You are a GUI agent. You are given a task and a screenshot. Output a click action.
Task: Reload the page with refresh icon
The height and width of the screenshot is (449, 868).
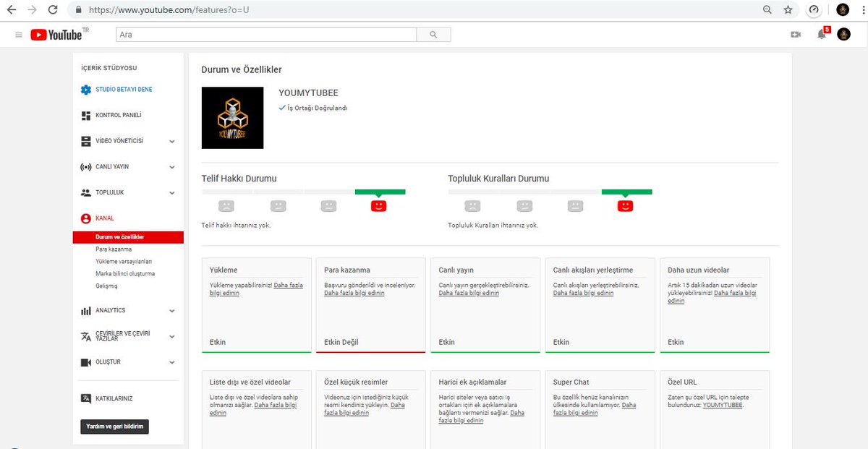53,10
